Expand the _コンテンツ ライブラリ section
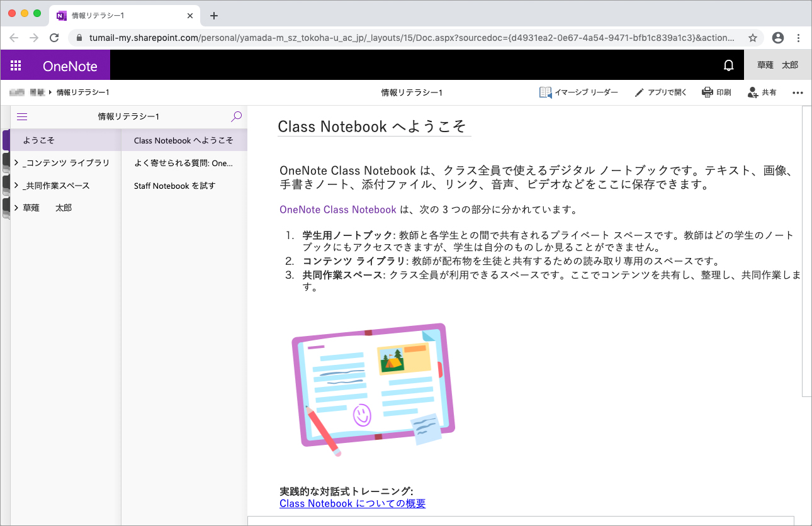The image size is (812, 526). click(x=16, y=163)
